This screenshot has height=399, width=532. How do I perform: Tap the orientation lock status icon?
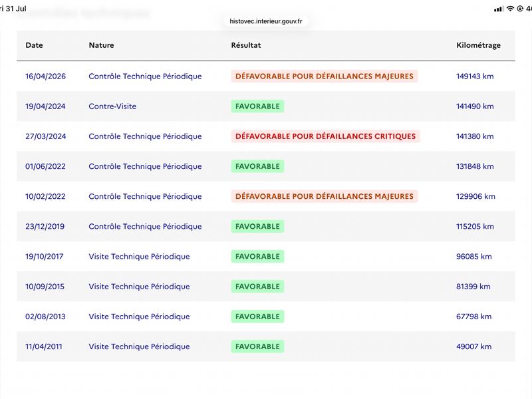tap(520, 9)
